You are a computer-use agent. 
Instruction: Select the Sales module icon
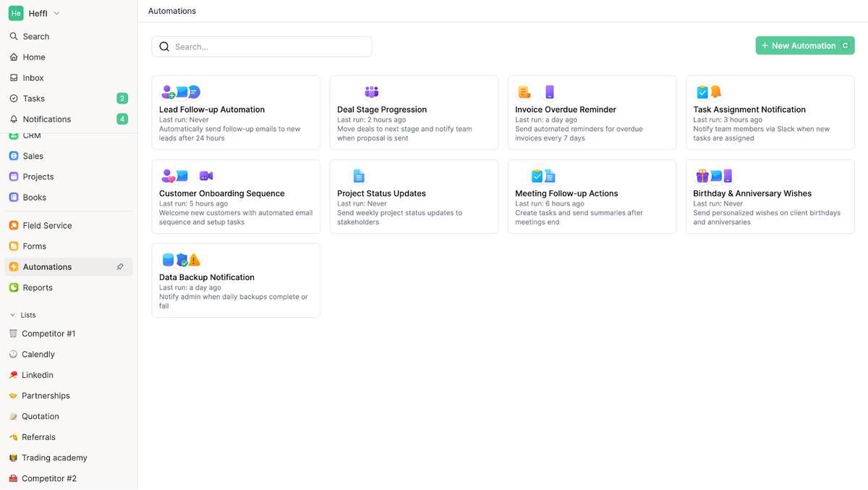[x=14, y=156]
